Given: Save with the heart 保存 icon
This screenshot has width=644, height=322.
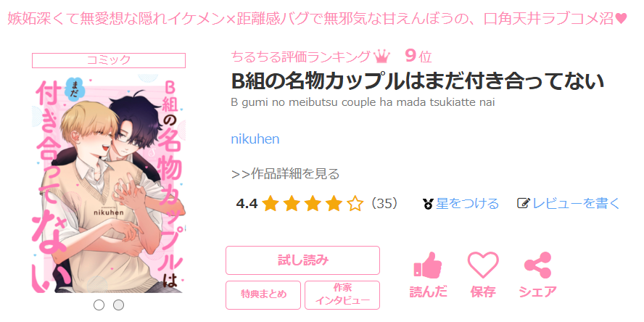Looking at the screenshot, I should (x=483, y=265).
